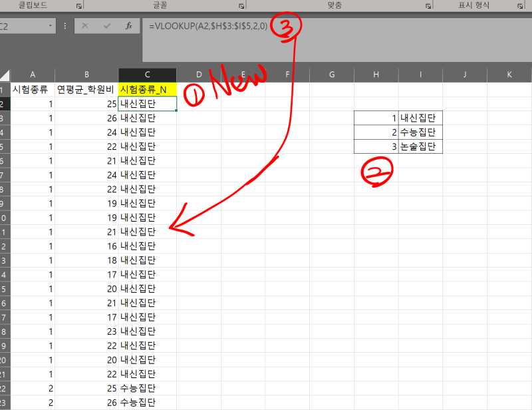The image size is (532, 410).
Task: Select row 2 header
Action: pos(5,104)
